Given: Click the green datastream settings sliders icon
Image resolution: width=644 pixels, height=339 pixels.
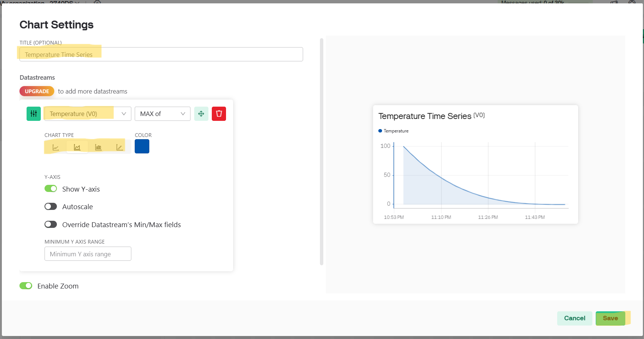Looking at the screenshot, I should (34, 114).
